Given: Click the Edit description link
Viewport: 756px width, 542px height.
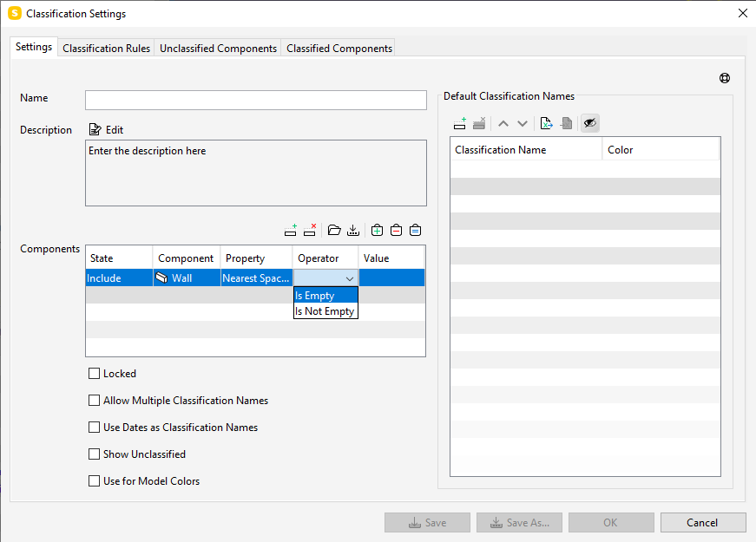Looking at the screenshot, I should point(115,130).
